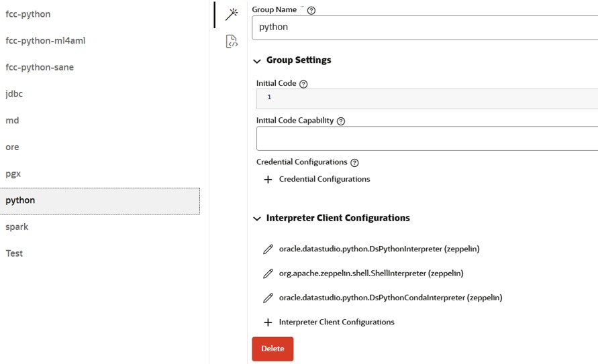This screenshot has height=364, width=598.
Task: Switch to the code/JSON file view
Action: click(x=232, y=42)
